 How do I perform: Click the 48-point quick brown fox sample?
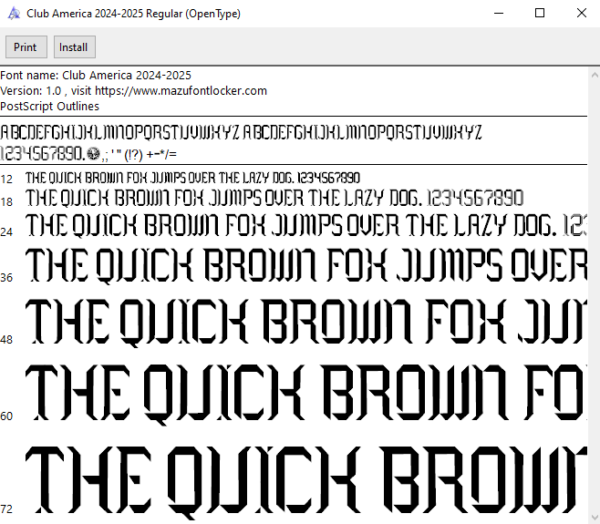[306, 323]
